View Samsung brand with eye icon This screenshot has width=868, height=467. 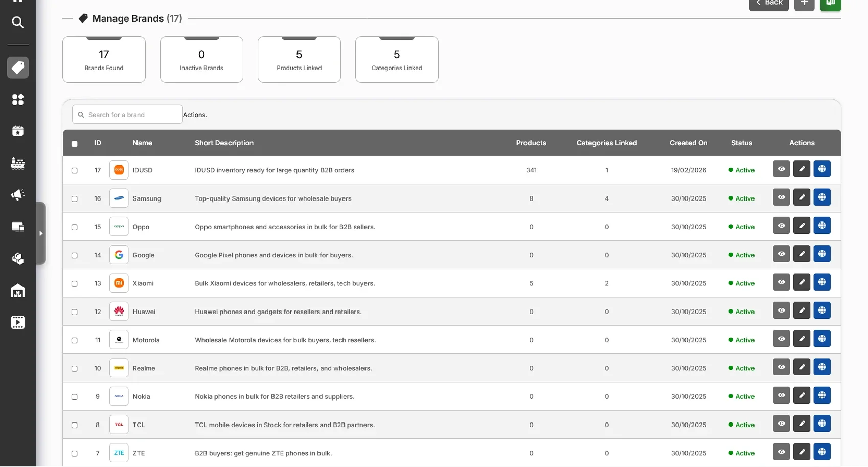coord(781,197)
